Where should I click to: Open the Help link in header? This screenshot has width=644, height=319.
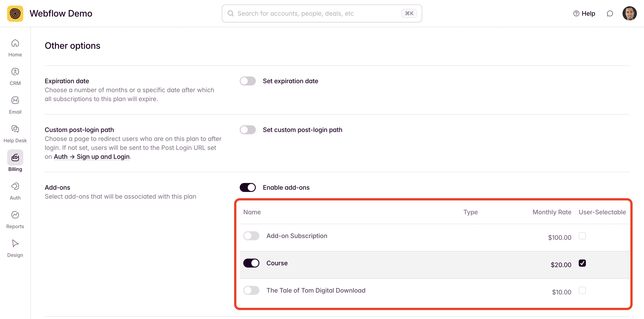pos(584,13)
